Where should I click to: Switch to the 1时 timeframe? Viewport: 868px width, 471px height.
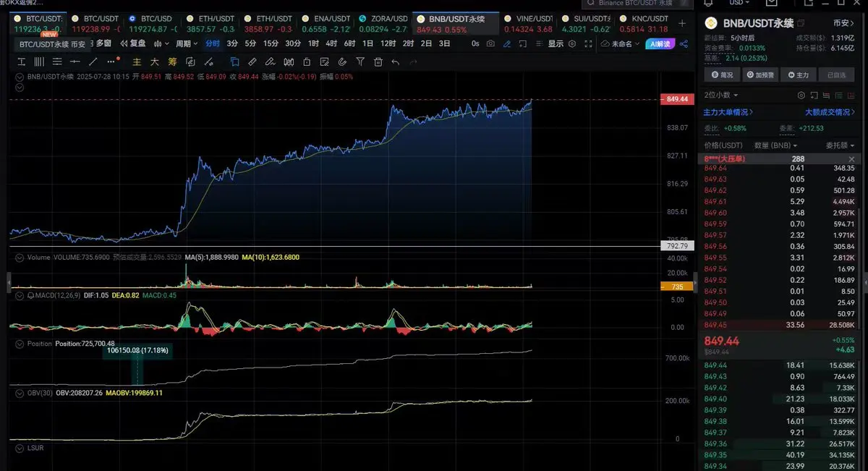[x=313, y=43]
